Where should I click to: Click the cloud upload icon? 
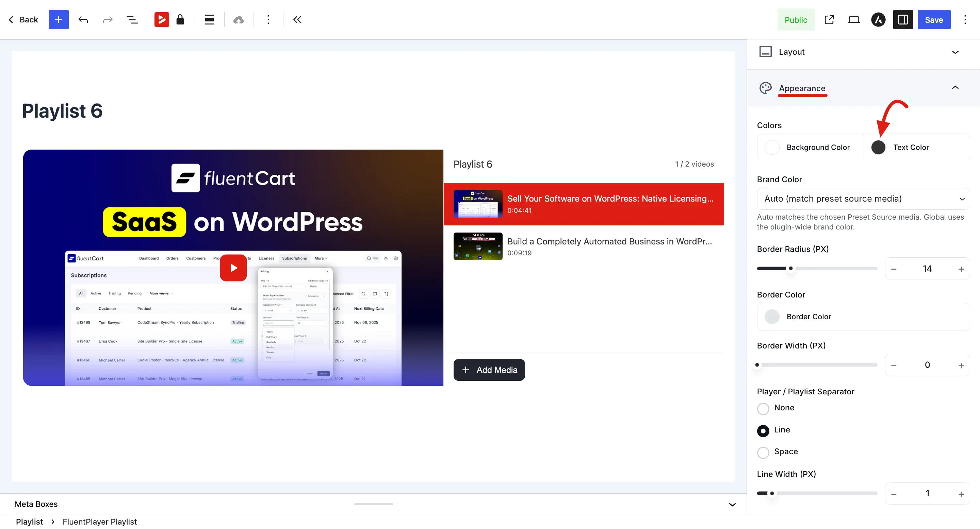(x=239, y=19)
